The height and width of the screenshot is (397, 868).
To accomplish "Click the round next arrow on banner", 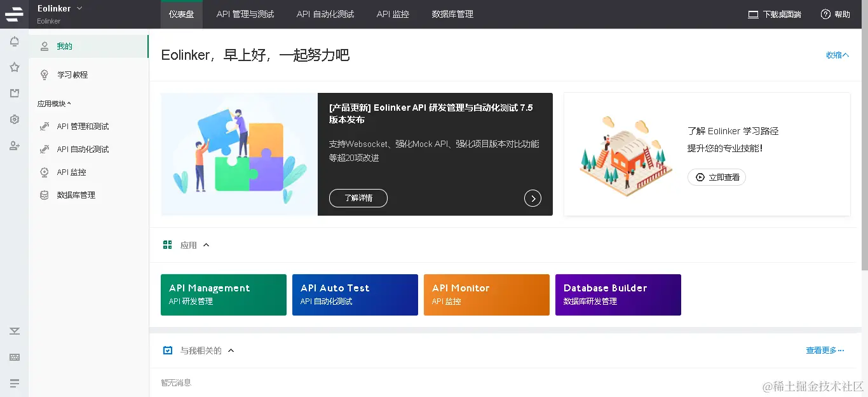I will tap(532, 198).
